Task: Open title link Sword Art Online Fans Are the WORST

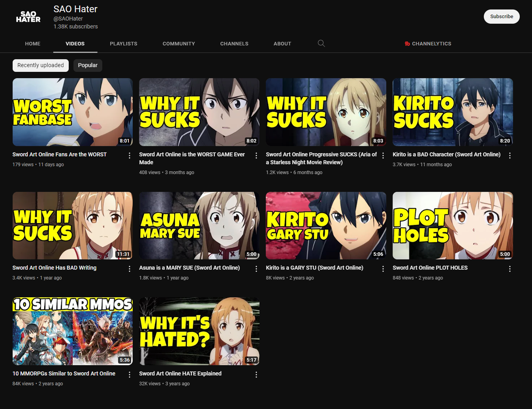Action: pos(60,154)
